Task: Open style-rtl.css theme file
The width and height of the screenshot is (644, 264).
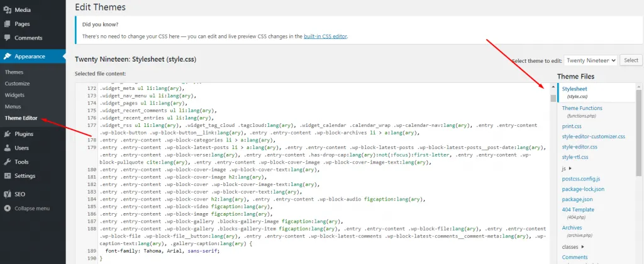Action: click(575, 157)
